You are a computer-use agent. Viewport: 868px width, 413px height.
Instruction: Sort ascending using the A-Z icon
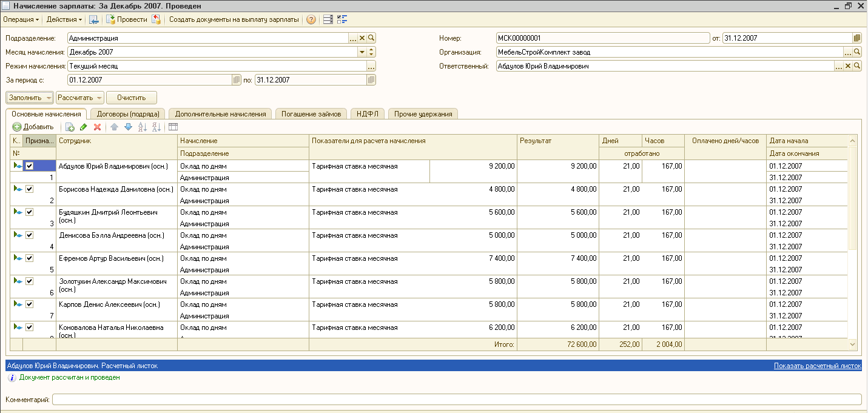point(143,127)
